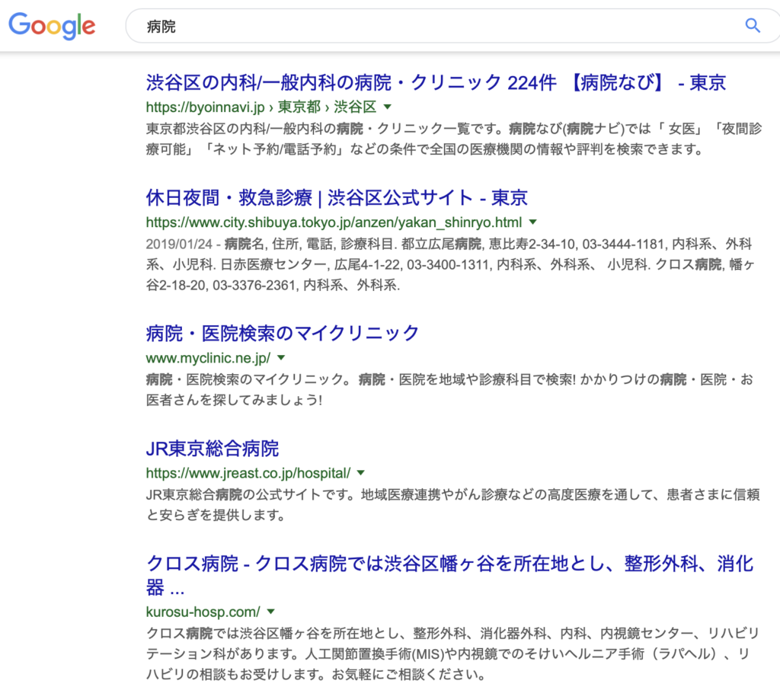Viewport: 780px width, 700px height.
Task: Click the city.shibuya.tokyo.jp yakan_shinryo.html URL
Action: pyautogui.click(x=334, y=222)
